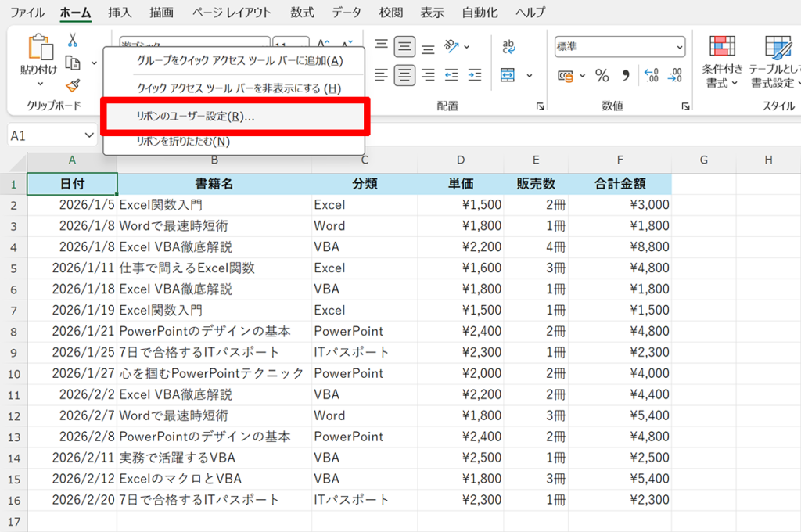The image size is (801, 532).
Task: Toggle center horizontal alignment
Action: pos(404,75)
